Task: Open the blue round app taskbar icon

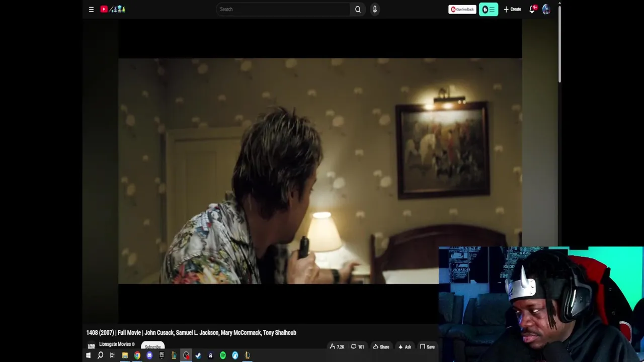Action: pyautogui.click(x=235, y=355)
